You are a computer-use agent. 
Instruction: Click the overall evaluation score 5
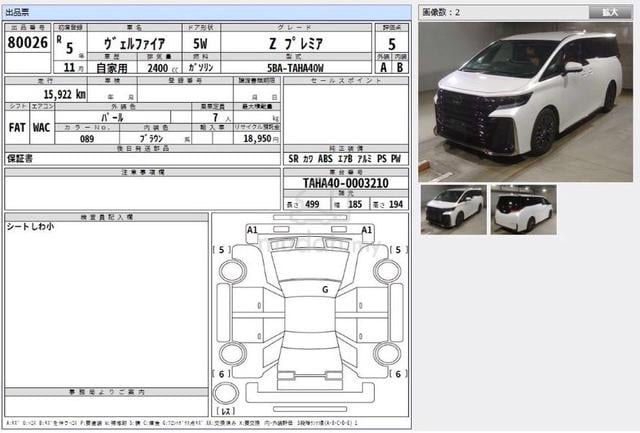point(392,44)
